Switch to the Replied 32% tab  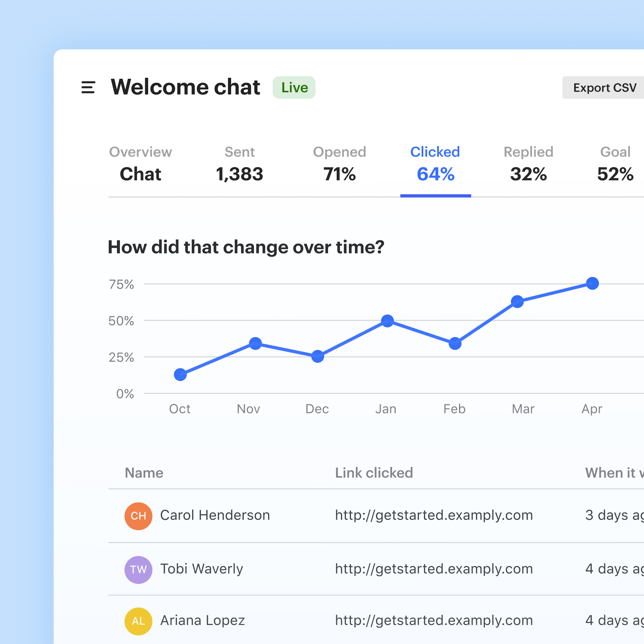click(528, 165)
